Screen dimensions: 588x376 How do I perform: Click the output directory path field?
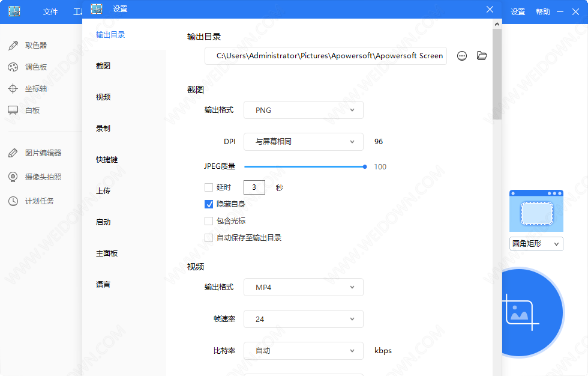[325, 56]
